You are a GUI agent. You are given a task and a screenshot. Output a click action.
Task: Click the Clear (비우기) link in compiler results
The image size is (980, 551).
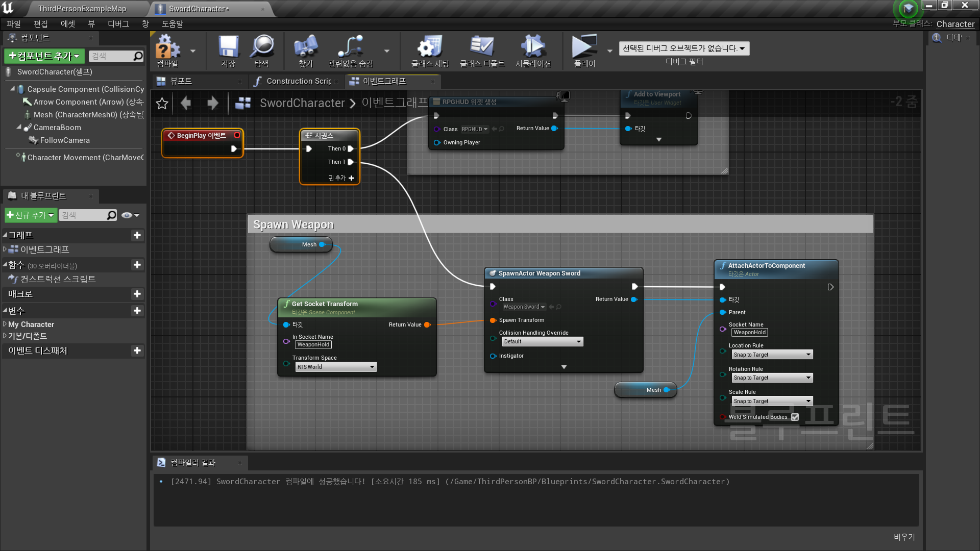pos(904,537)
